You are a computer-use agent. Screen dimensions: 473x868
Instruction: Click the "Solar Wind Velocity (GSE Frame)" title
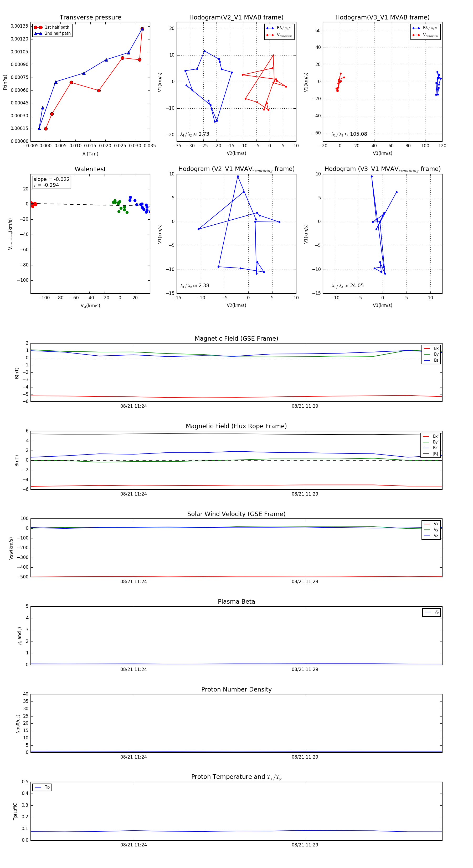(236, 514)
